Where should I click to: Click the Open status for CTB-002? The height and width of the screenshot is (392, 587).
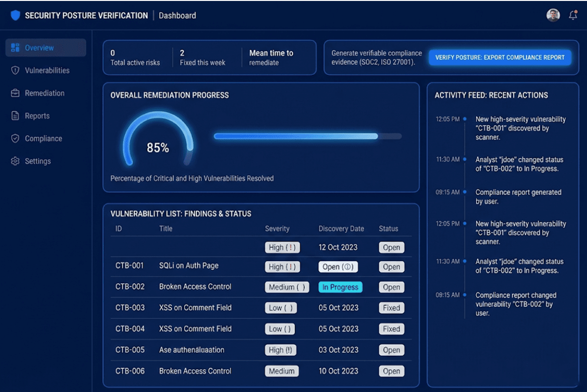click(391, 287)
